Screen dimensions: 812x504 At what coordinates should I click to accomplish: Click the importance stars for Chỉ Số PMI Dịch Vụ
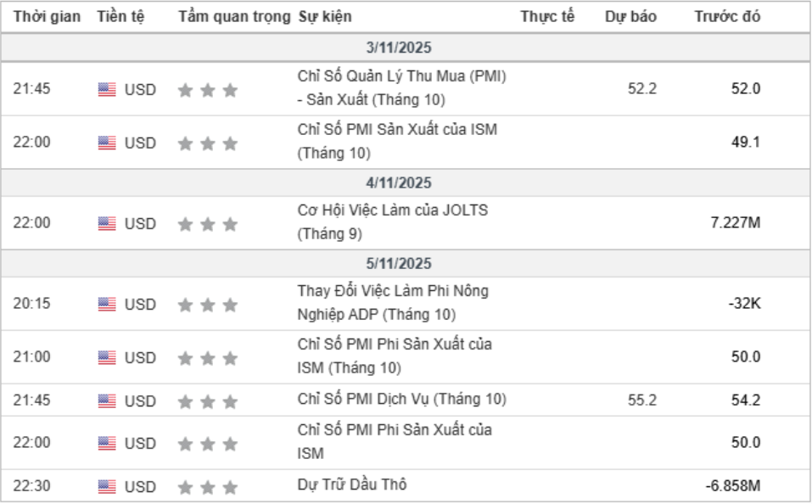[208, 400]
